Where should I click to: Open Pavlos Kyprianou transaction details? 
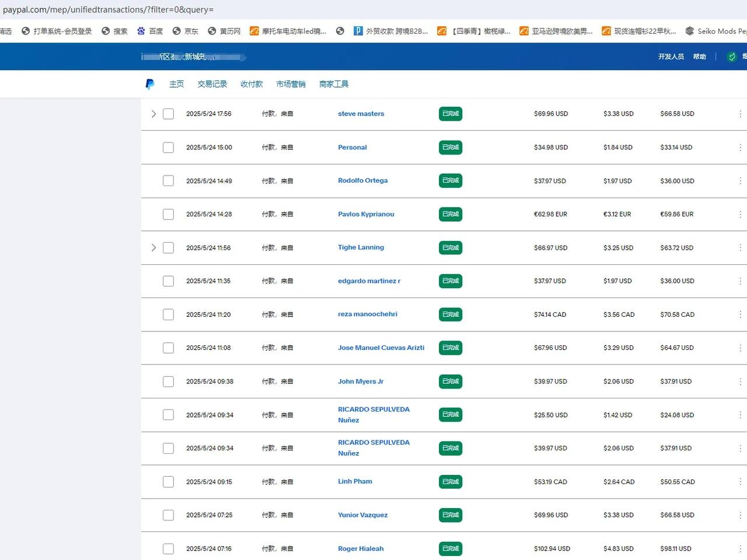(366, 214)
